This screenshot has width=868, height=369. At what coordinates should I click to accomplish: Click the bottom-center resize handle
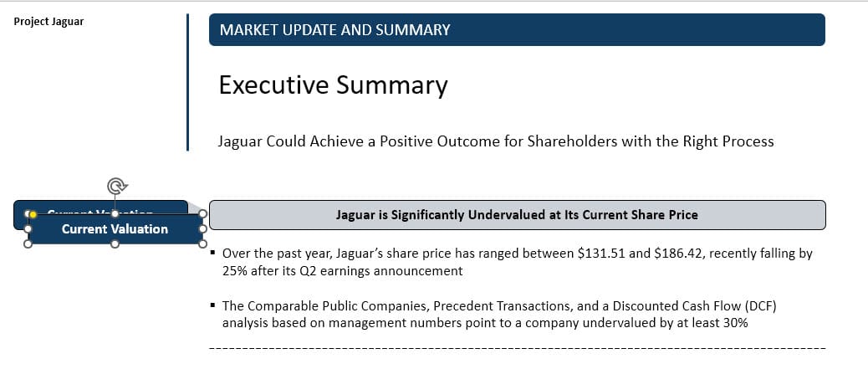point(115,244)
